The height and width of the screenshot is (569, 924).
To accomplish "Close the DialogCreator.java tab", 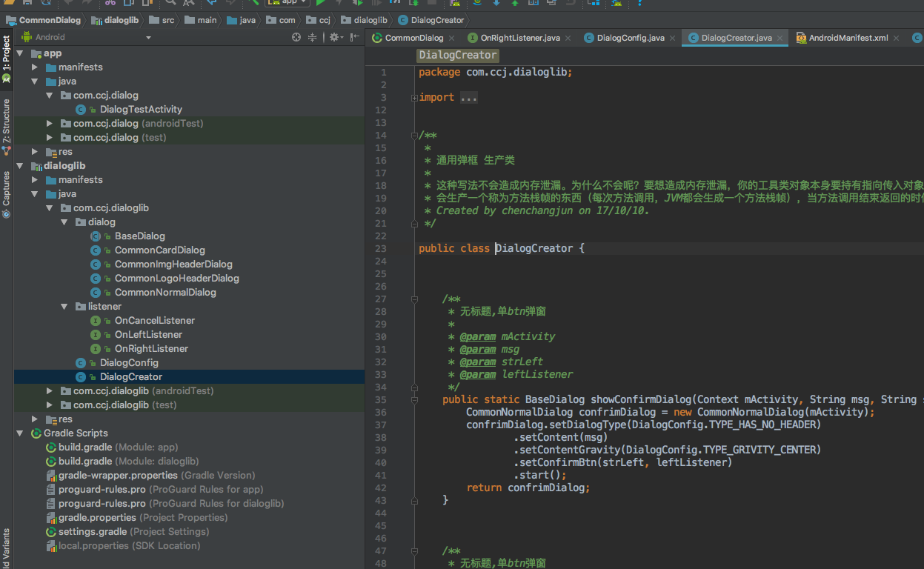I will 780,38.
